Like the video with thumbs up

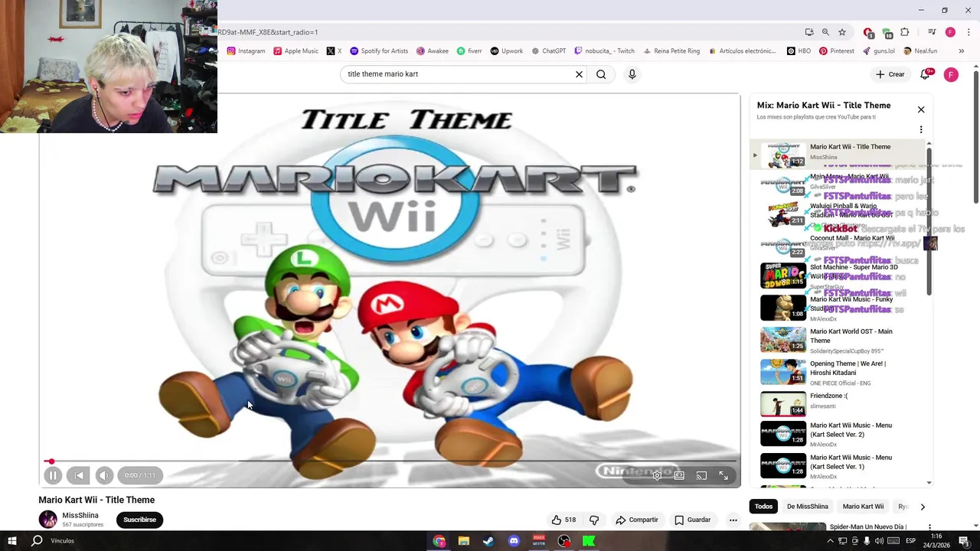click(x=563, y=520)
